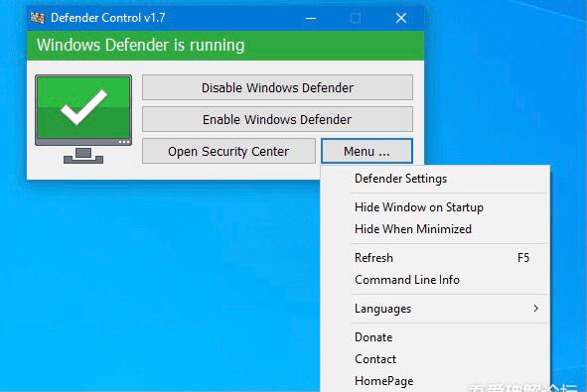The width and height of the screenshot is (587, 392).
Task: Expand the Languages submenu
Action: pos(435,309)
